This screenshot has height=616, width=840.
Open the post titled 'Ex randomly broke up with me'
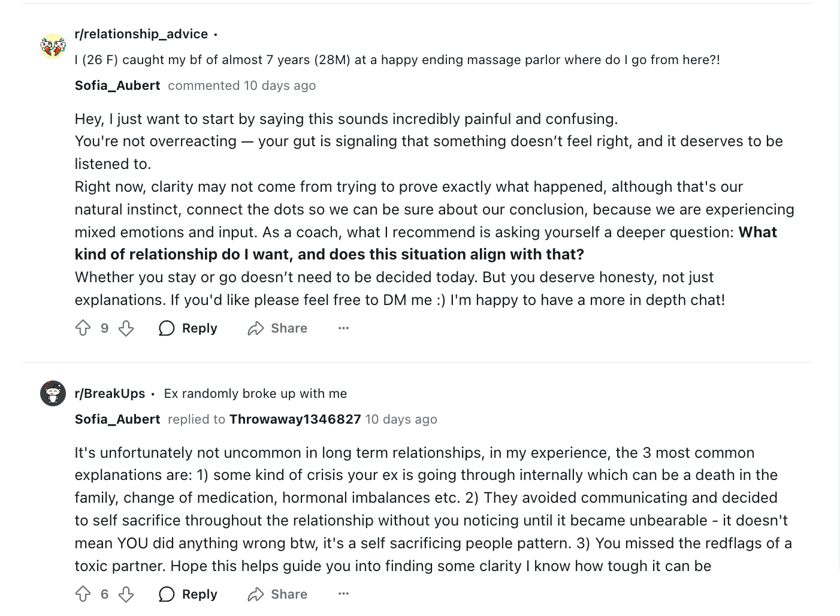[255, 393]
